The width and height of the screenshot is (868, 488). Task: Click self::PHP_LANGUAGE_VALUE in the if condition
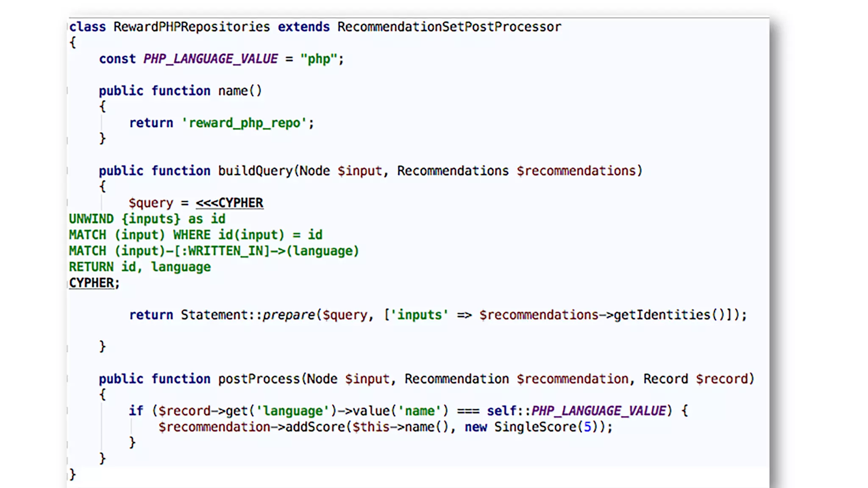point(576,411)
